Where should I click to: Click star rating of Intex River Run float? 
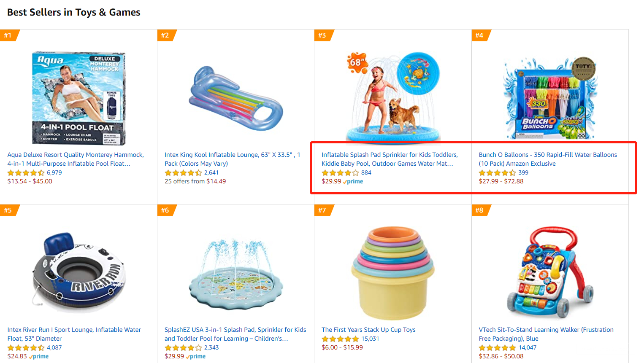click(26, 348)
